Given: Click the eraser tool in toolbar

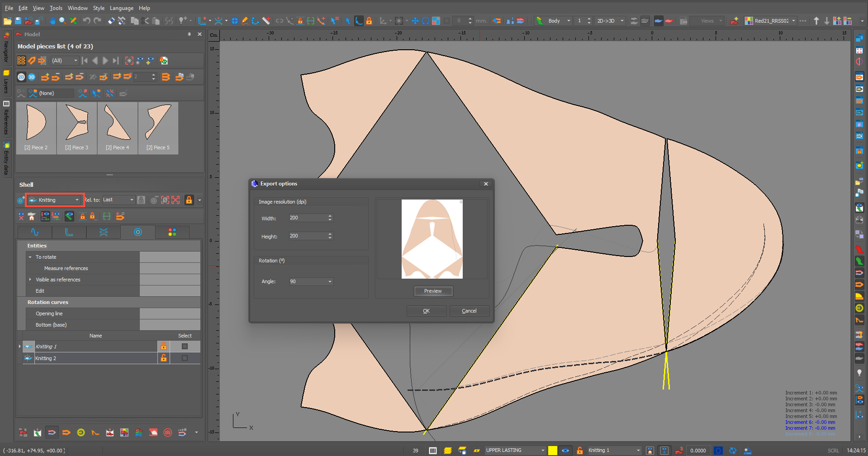Looking at the screenshot, I should point(111,21).
